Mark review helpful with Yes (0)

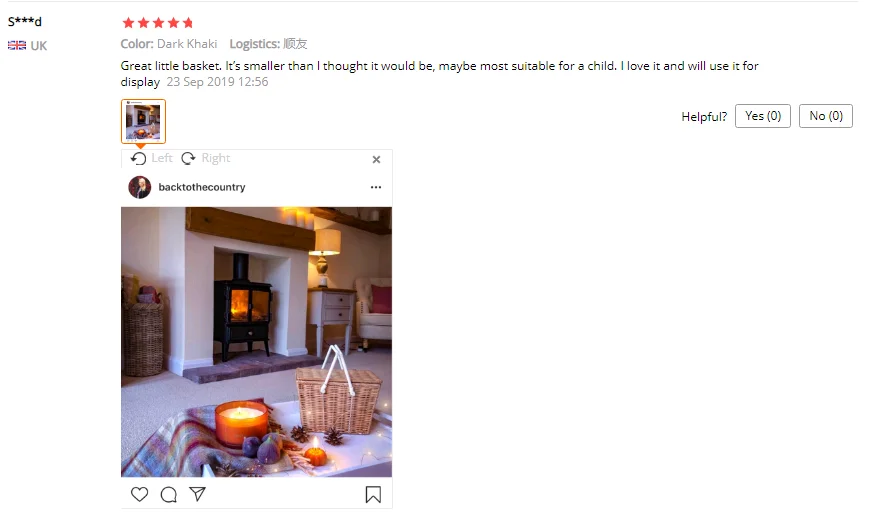point(763,116)
